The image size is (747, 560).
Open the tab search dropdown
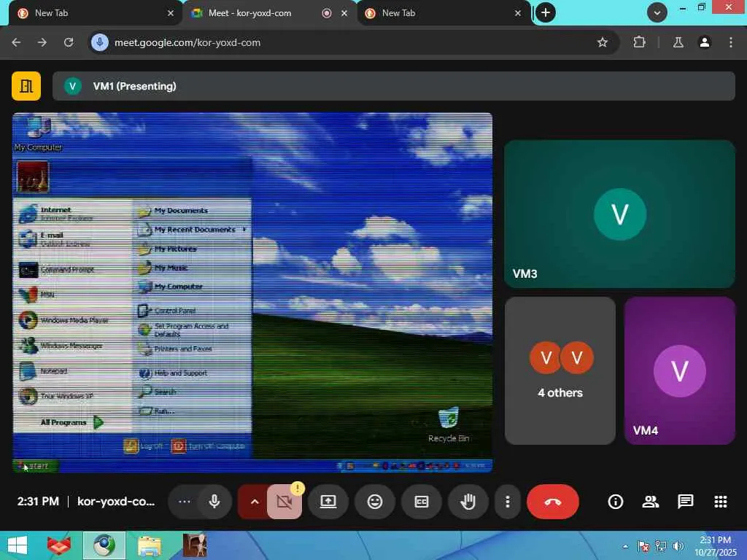click(x=657, y=12)
